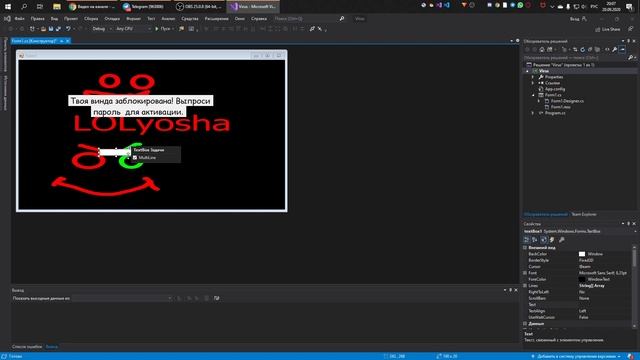This screenshot has height=360, width=640.
Task: Switch to the Обозреватель решений bottom tab
Action: [545, 214]
